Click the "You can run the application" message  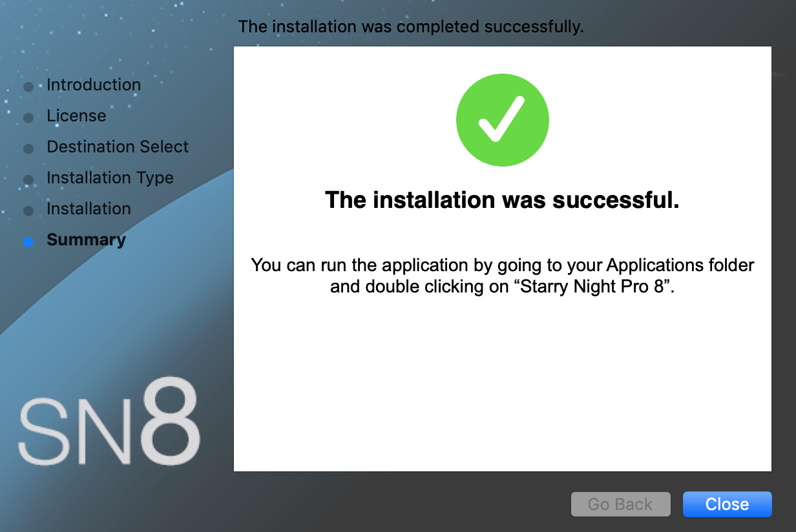(503, 276)
